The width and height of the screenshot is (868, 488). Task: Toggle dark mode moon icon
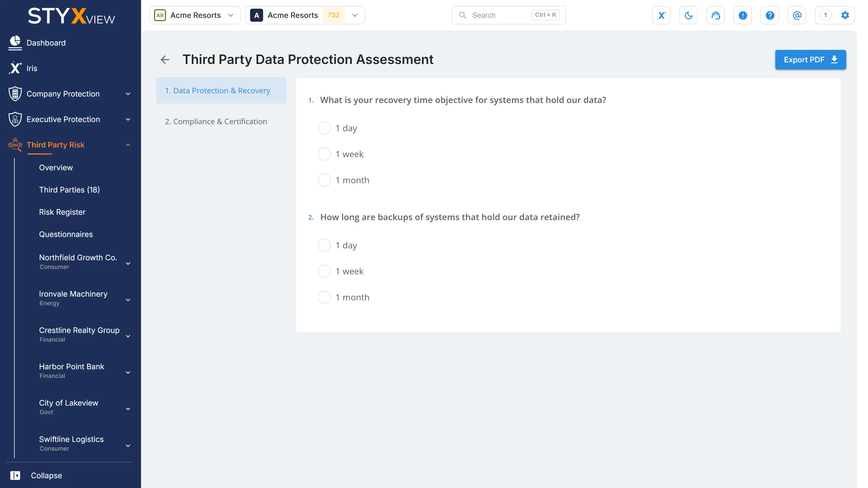click(688, 15)
